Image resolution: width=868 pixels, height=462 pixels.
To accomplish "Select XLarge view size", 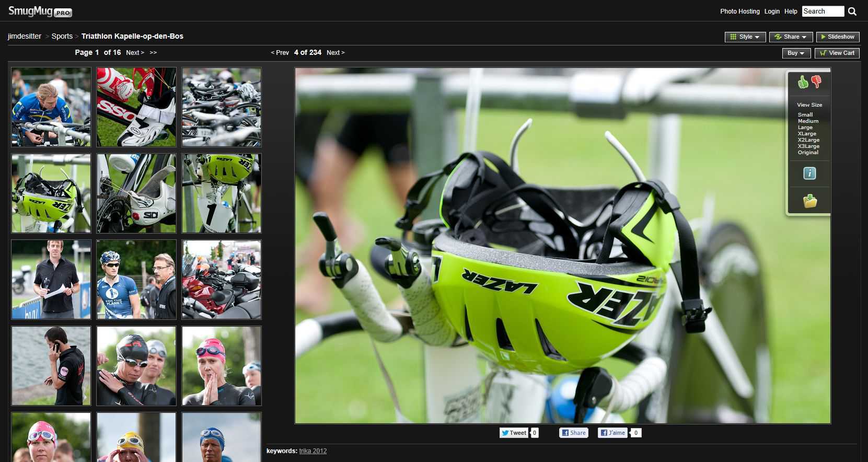I will pyautogui.click(x=807, y=134).
